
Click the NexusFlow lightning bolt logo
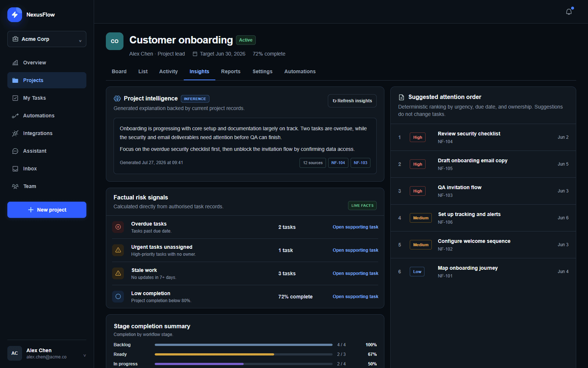pos(15,15)
